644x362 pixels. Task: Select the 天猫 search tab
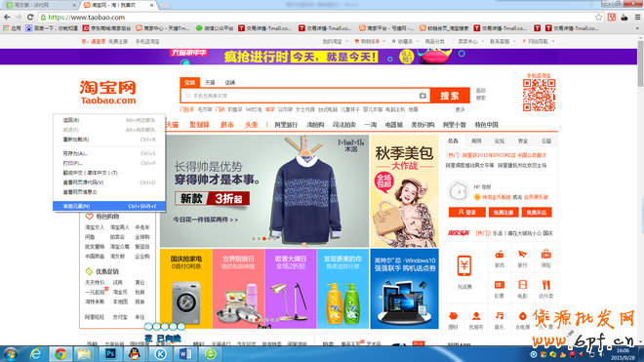click(x=210, y=83)
